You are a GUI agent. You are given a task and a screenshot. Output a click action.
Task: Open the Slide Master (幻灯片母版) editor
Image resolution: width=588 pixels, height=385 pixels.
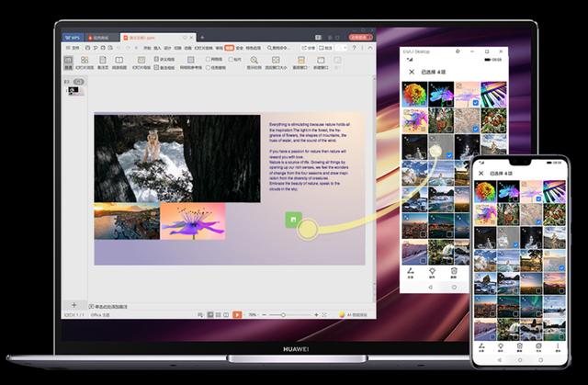(x=141, y=62)
